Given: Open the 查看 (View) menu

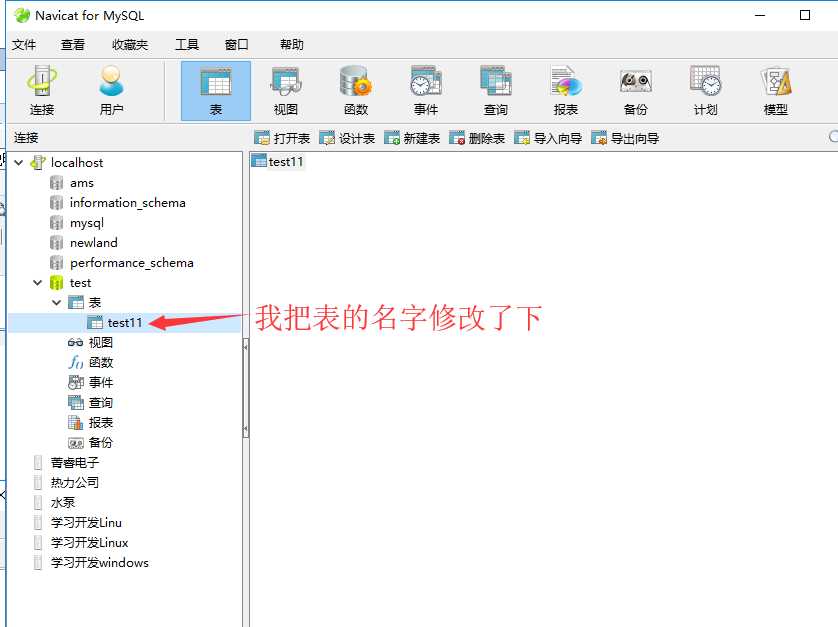Looking at the screenshot, I should (x=73, y=45).
